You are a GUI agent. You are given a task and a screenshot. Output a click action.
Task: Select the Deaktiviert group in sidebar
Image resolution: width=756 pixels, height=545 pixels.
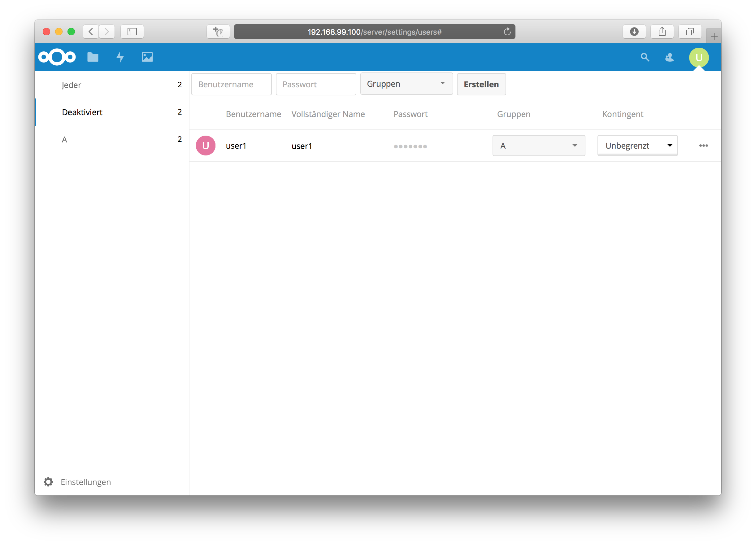click(x=112, y=112)
